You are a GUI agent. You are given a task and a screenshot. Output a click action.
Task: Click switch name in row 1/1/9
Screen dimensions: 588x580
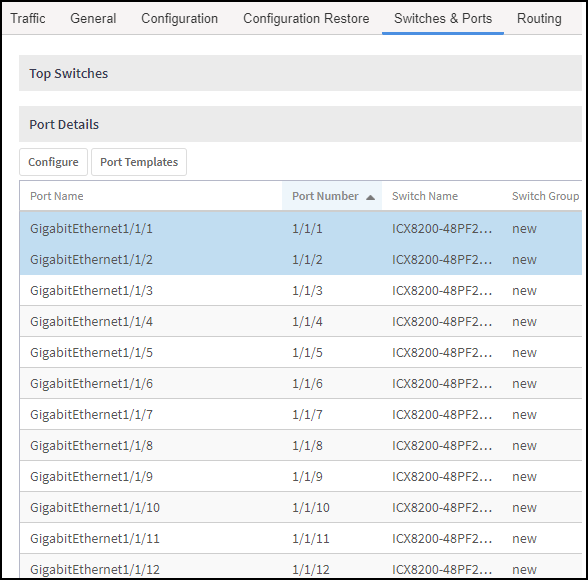pos(442,477)
